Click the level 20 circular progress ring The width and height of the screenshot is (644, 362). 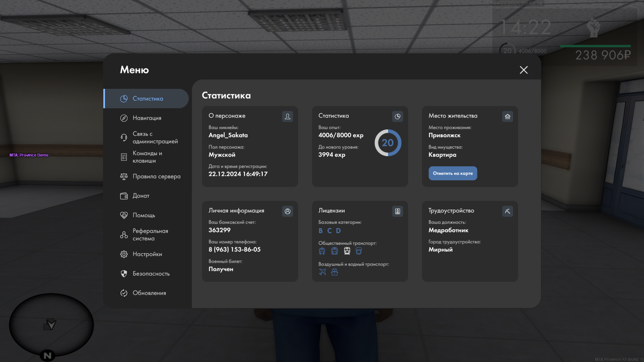(388, 143)
